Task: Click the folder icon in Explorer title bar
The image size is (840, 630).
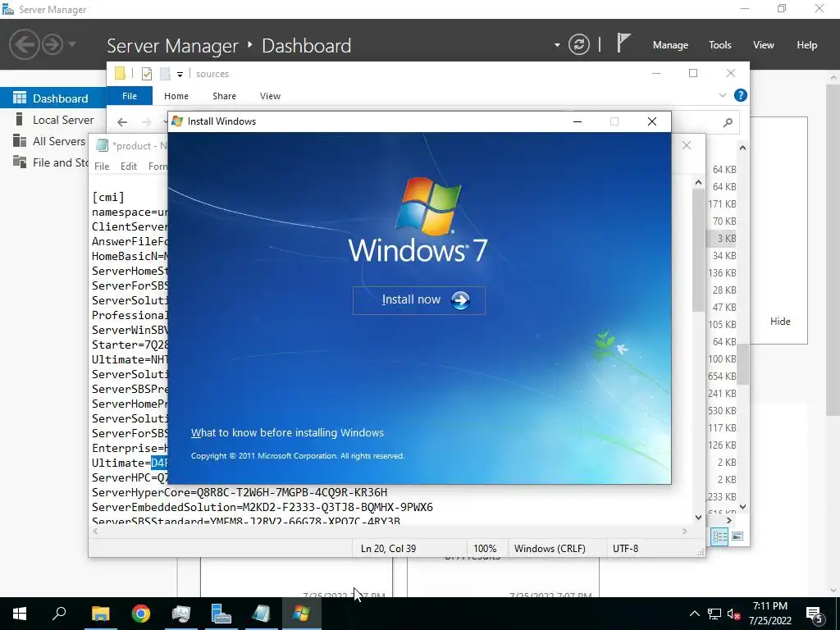Action: [120, 73]
